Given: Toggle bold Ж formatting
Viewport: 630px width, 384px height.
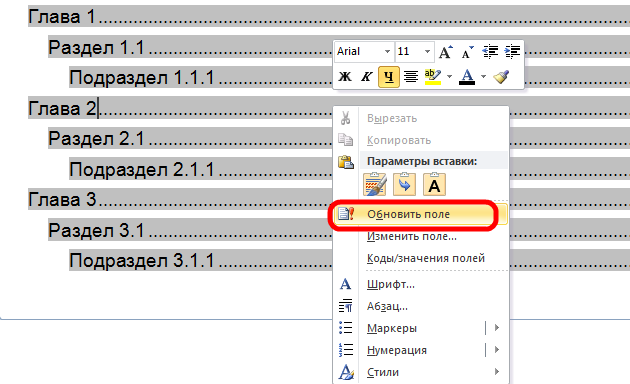Looking at the screenshot, I should [x=345, y=76].
